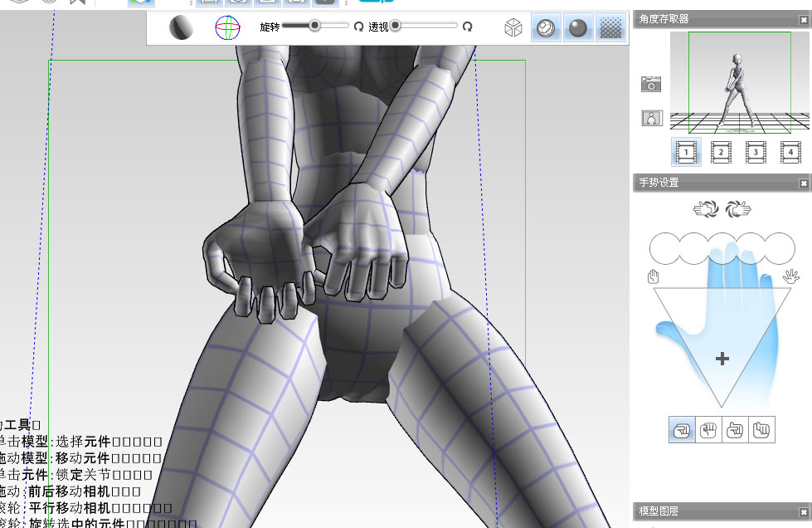The image size is (812, 528).
Task: Select the grip hand pose icon
Action: [x=682, y=429]
